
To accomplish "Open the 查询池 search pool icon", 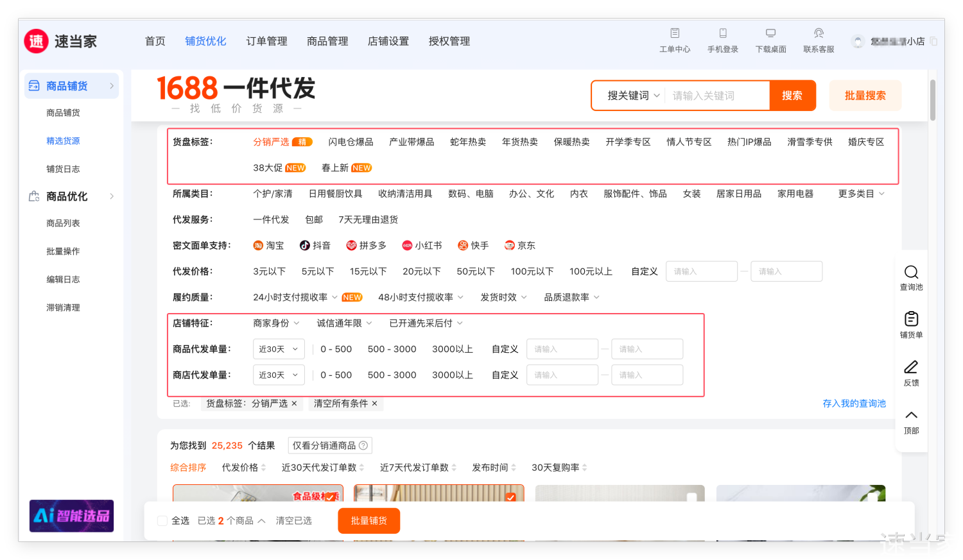I will [911, 273].
